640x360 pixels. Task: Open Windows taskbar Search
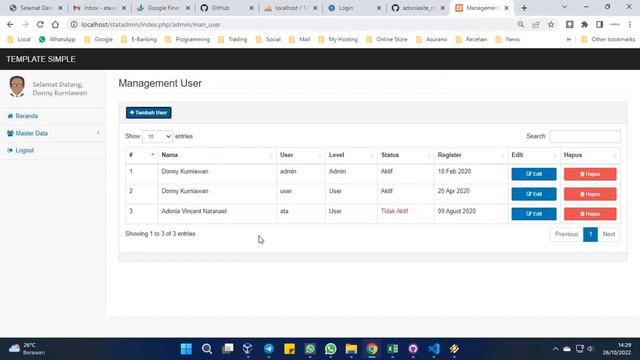(x=207, y=349)
